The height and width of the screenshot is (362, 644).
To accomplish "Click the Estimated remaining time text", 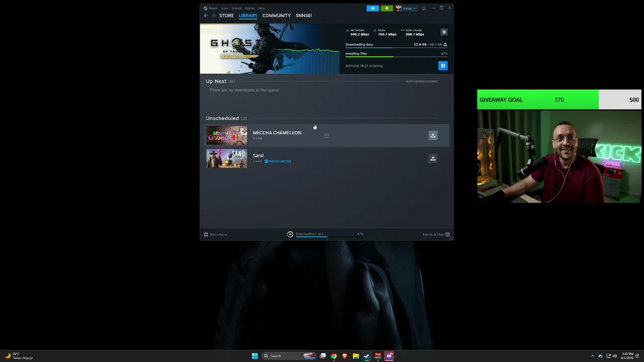I will [x=364, y=66].
